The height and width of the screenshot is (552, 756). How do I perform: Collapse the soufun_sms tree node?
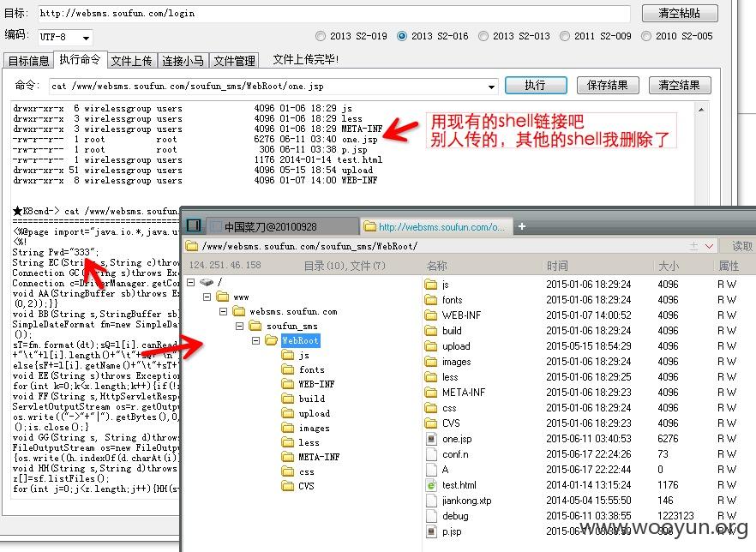tap(240, 326)
